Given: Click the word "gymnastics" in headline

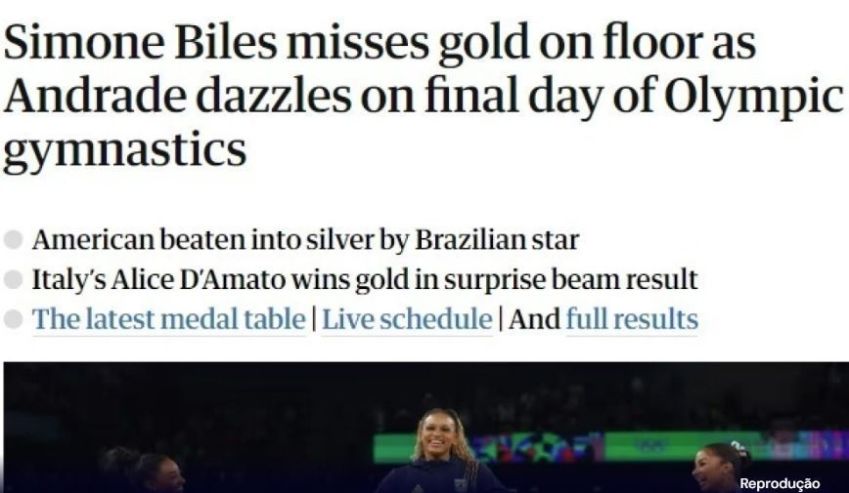Looking at the screenshot, I should (125, 150).
